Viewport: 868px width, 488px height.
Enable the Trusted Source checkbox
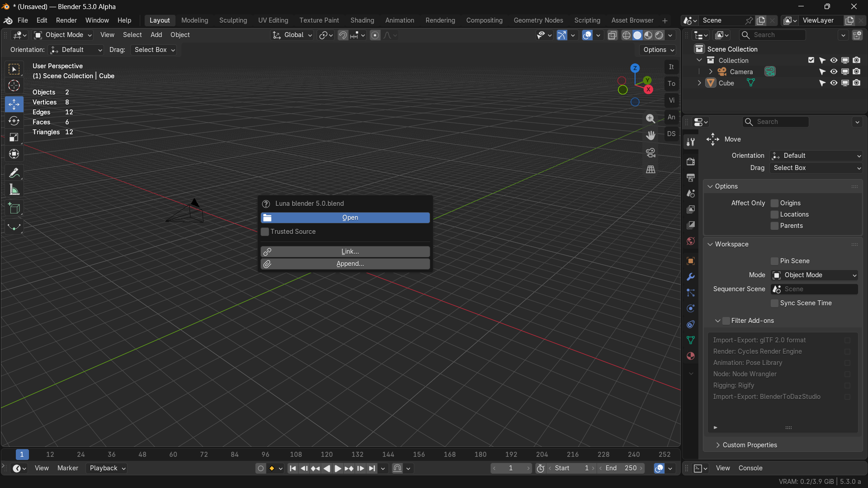click(x=265, y=232)
